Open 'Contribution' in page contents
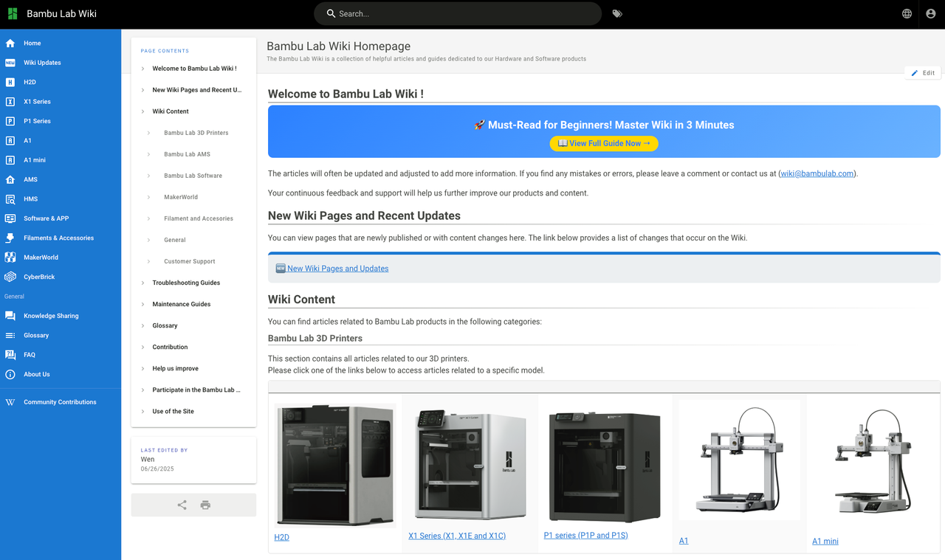Image resolution: width=945 pixels, height=560 pixels. point(170,347)
